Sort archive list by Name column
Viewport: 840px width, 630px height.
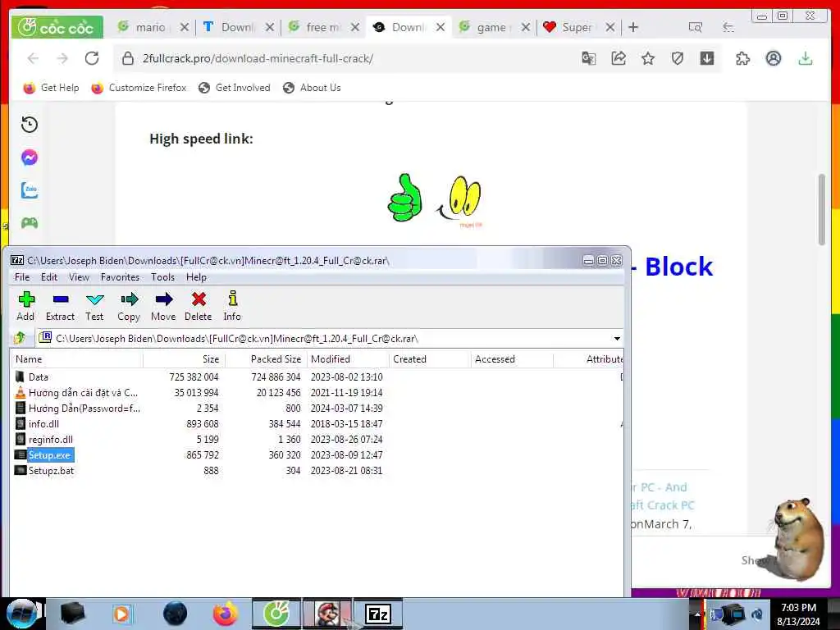tap(76, 359)
